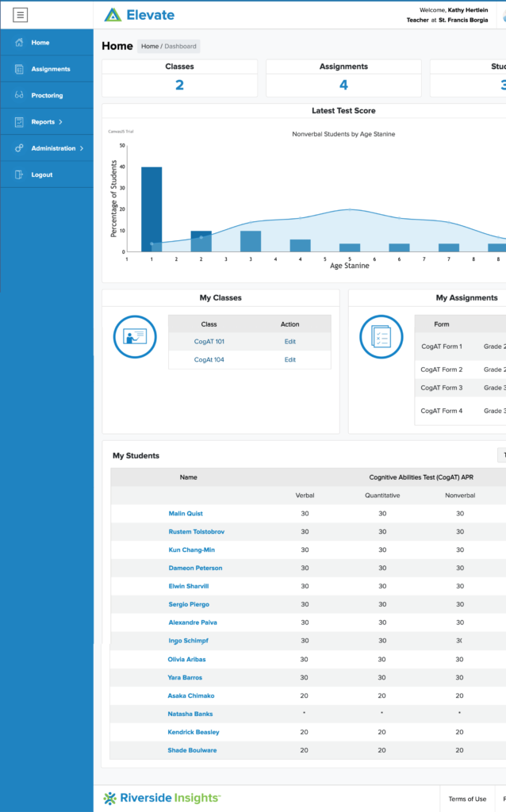This screenshot has height=812, width=506.
Task: Open the CogAt 104 class link
Action: coord(209,359)
